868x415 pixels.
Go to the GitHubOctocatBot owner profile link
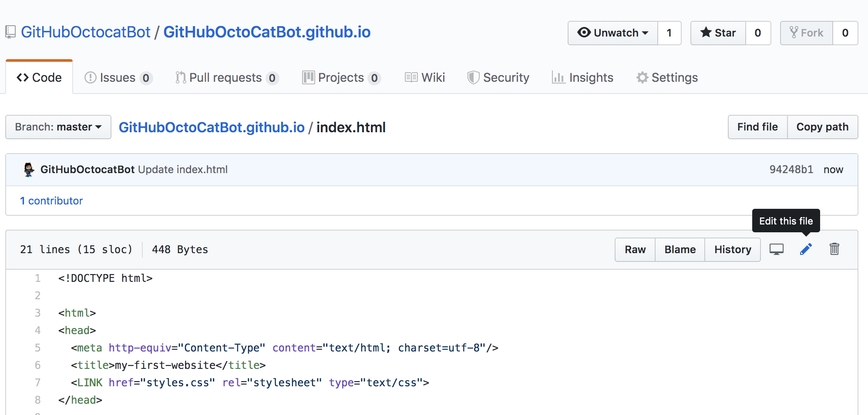point(86,32)
